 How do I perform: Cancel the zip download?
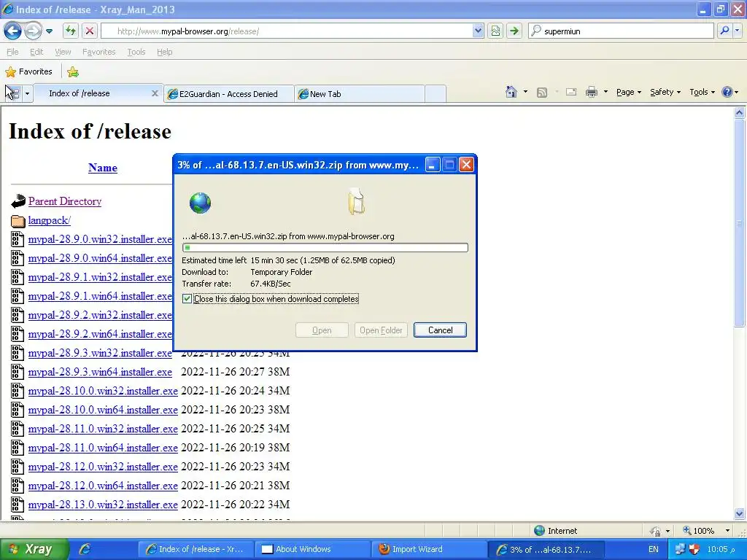tap(440, 330)
